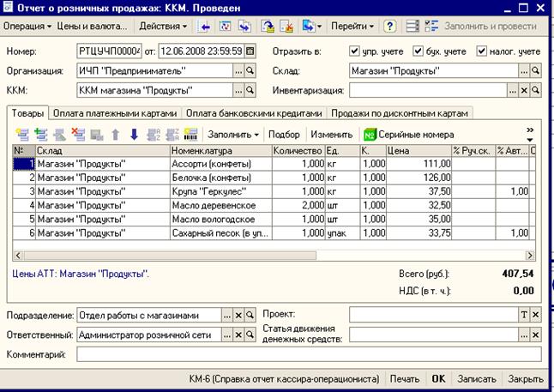
Task: Click Подбор button
Action: (x=284, y=135)
